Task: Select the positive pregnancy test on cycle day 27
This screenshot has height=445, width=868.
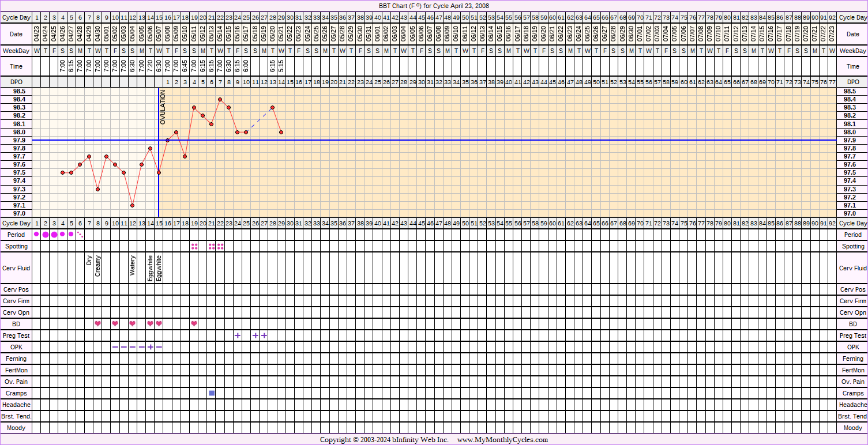Action: coord(264,335)
